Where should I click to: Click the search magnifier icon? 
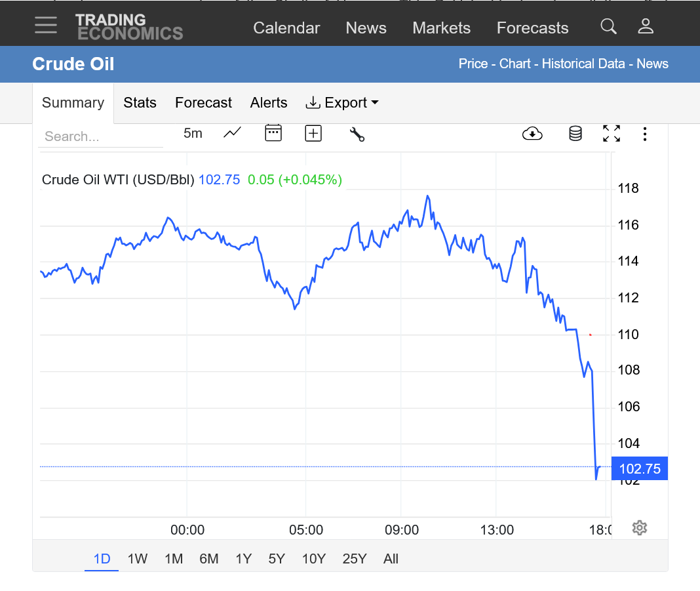click(x=608, y=26)
